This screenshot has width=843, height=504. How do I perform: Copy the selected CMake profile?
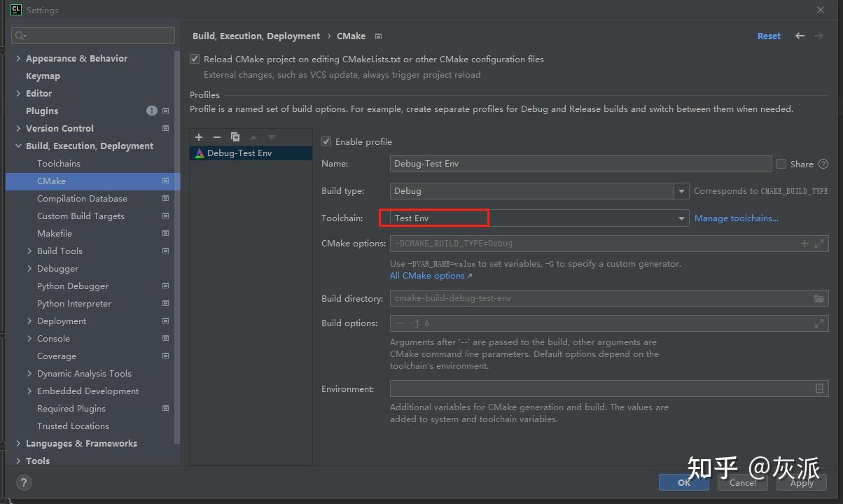(x=235, y=137)
